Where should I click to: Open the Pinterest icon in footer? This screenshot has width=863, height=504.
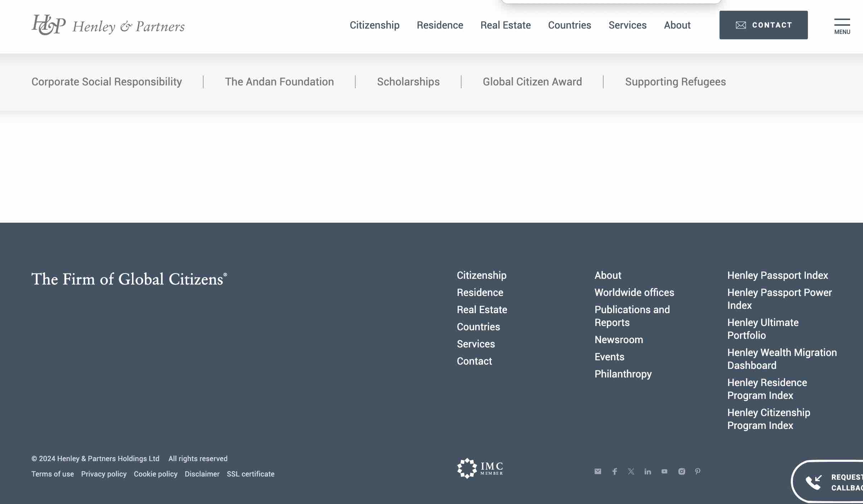698,471
